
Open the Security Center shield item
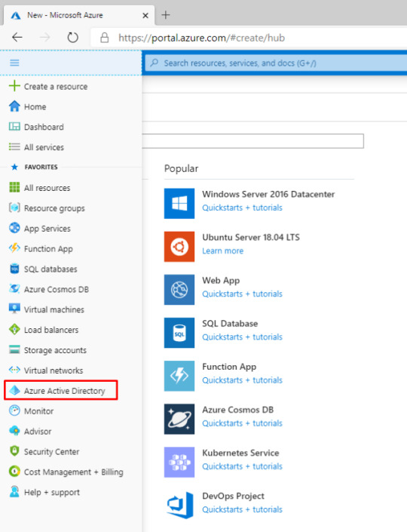tap(44, 451)
